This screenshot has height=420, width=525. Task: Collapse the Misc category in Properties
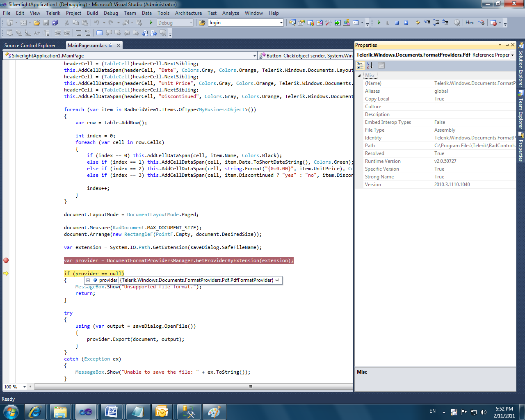359,75
